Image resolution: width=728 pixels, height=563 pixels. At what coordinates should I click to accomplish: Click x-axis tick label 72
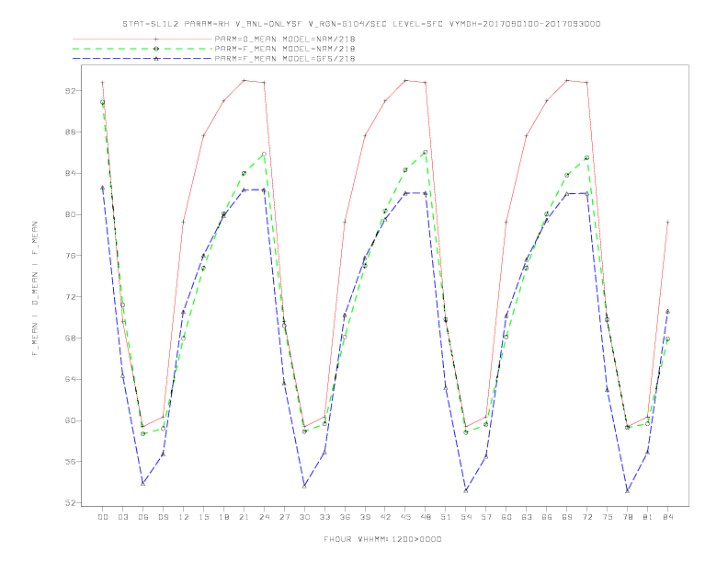587,517
